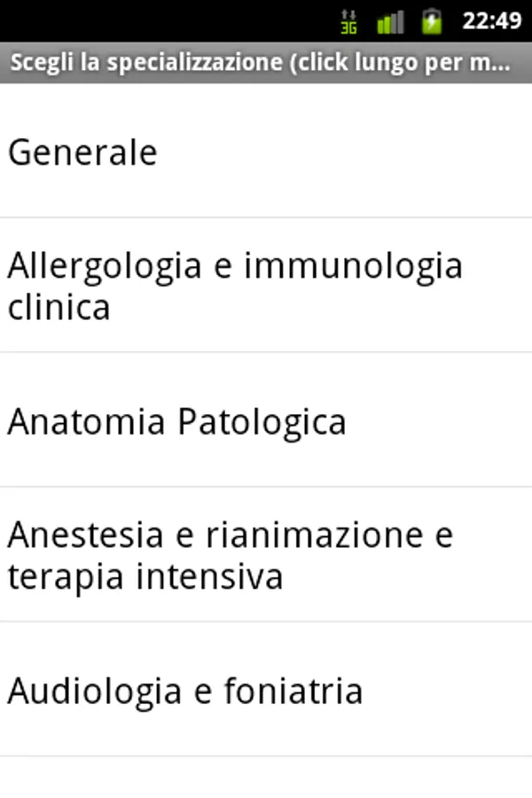The height and width of the screenshot is (798, 532).
Task: Click the word 'foniatria' in the list
Action: [293, 690]
